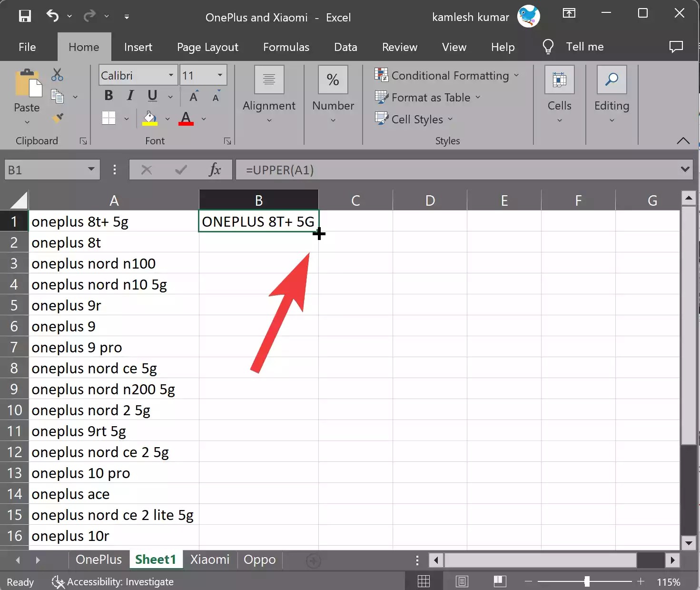Screen dimensions: 700x590
Task: Click the Tell me search feature
Action: [584, 47]
